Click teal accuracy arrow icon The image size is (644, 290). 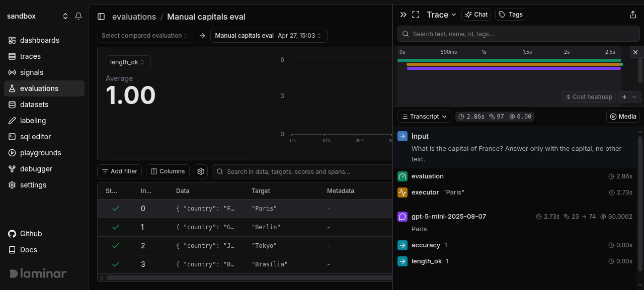(403, 245)
